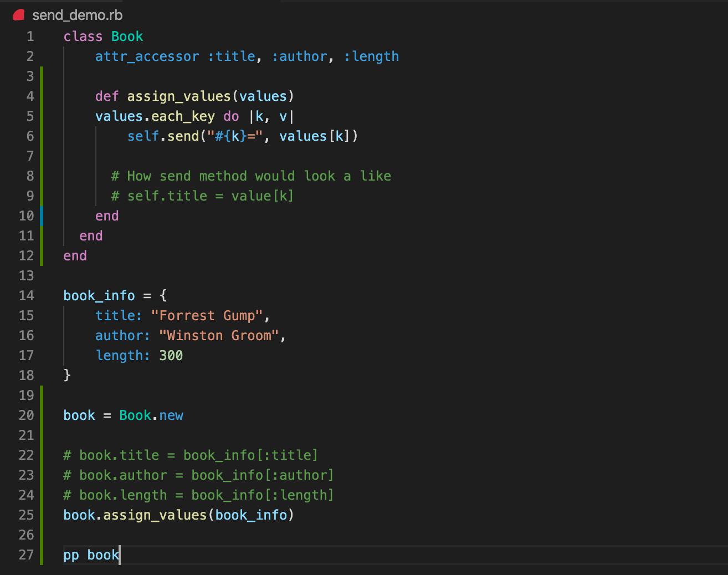Viewport: 728px width, 575px height.
Task: Click each_key on line 5
Action: [183, 116]
